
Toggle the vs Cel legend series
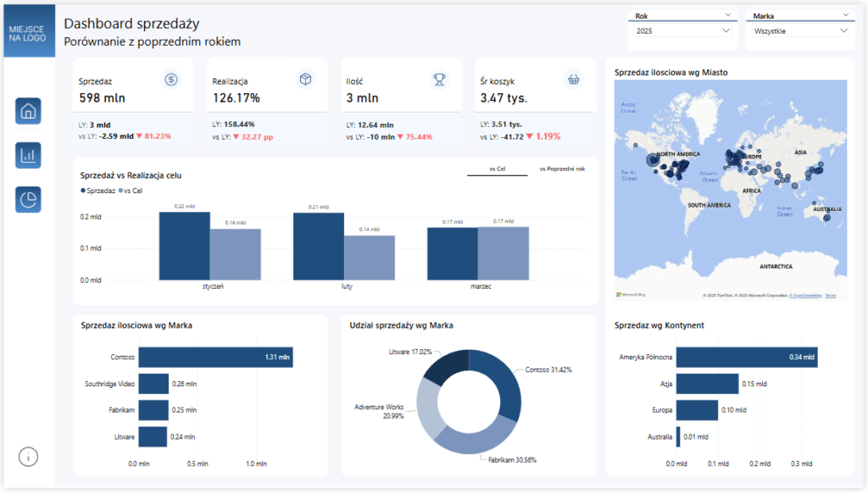pyautogui.click(x=133, y=191)
